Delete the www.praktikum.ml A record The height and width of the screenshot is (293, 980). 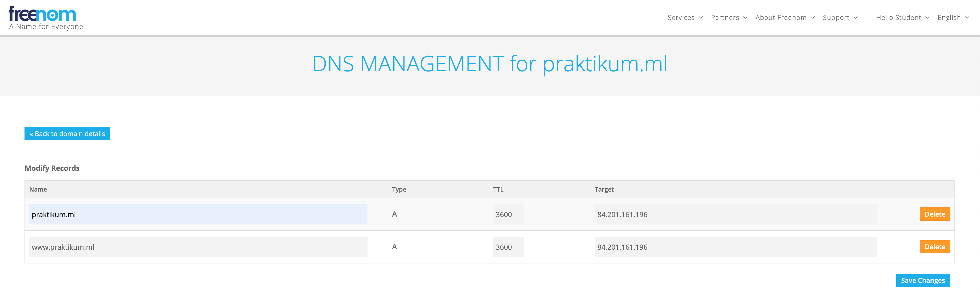tap(935, 247)
